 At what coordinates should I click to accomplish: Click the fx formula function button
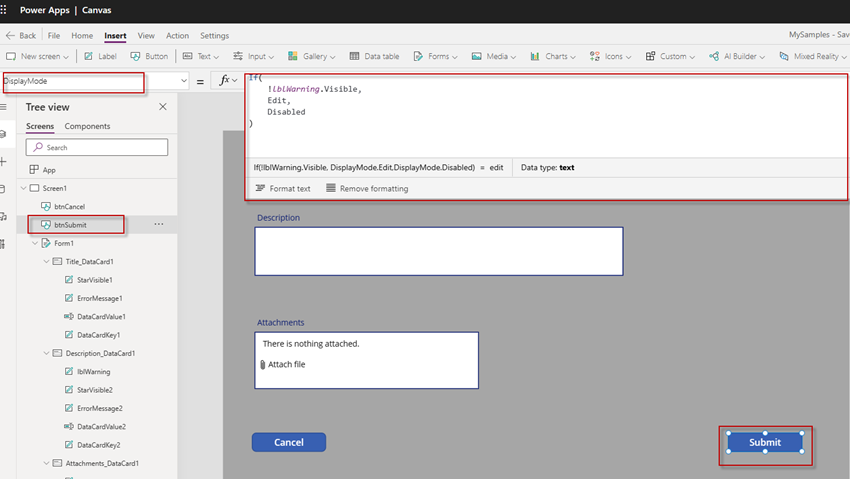click(228, 81)
